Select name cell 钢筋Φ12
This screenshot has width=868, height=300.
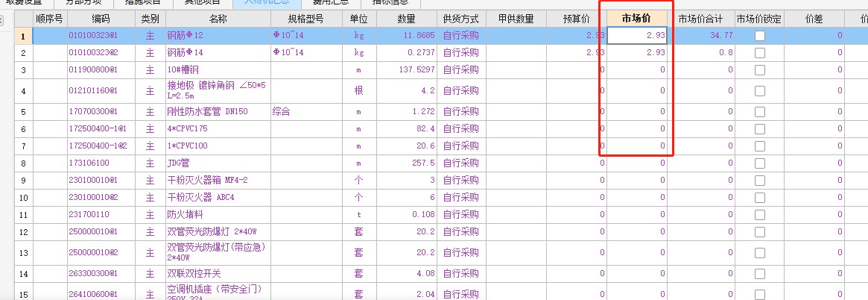click(x=218, y=36)
